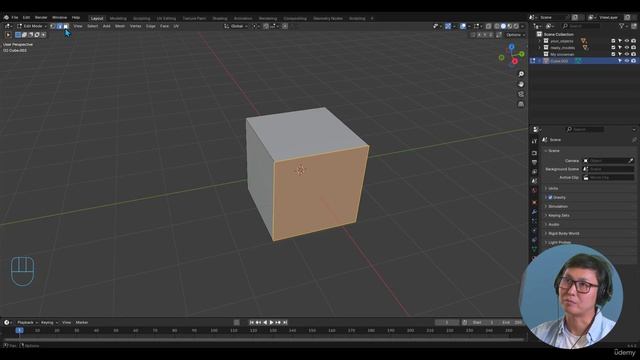Open the Playback menu in timeline
Screen dimensions: 640x360
point(27,322)
